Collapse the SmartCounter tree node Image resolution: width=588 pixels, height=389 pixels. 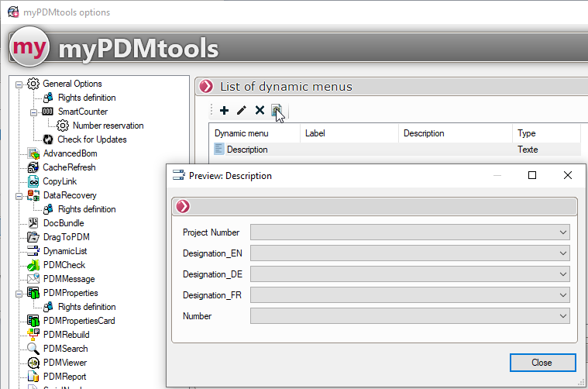coord(34,112)
